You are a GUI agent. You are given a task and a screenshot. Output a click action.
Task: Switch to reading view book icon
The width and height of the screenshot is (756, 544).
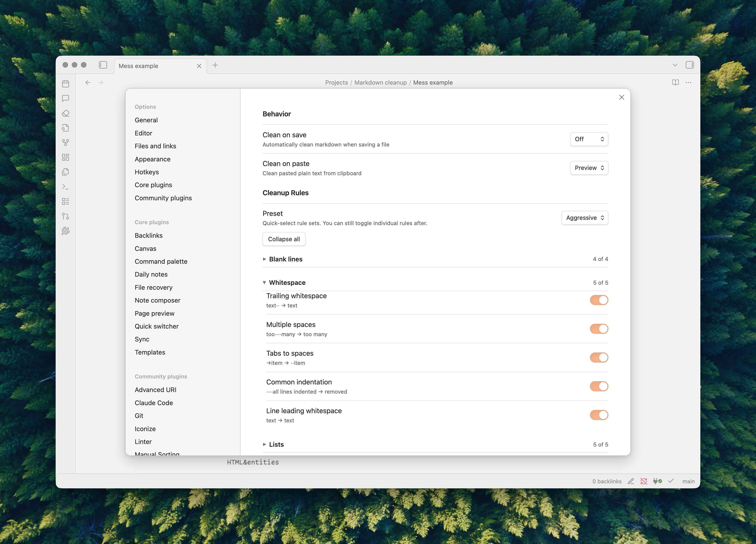(x=675, y=82)
